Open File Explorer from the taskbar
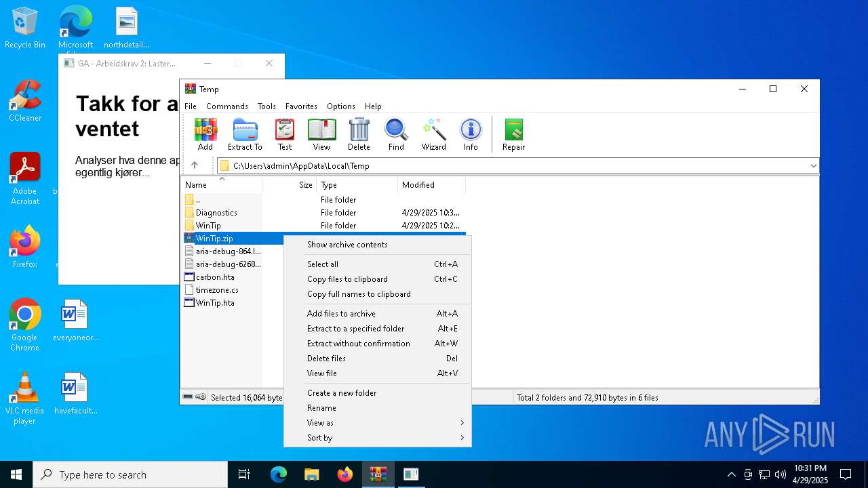Image resolution: width=868 pixels, height=488 pixels. click(312, 474)
